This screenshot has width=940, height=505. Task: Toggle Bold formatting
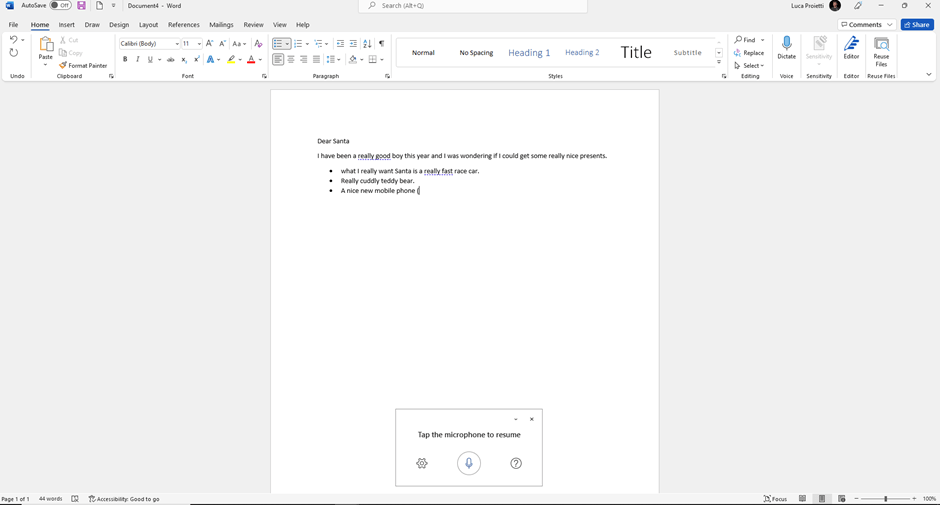[125, 60]
